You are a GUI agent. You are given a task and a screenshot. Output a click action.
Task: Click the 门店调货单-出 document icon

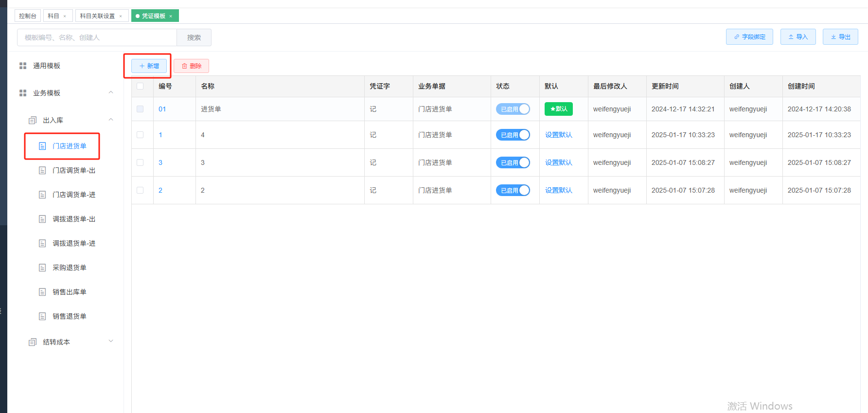point(42,170)
